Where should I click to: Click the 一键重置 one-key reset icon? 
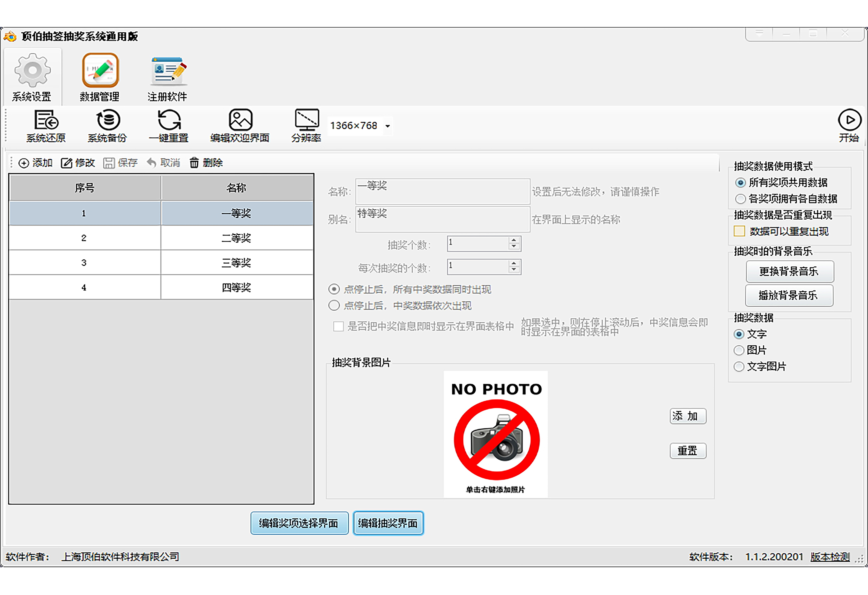pyautogui.click(x=169, y=120)
